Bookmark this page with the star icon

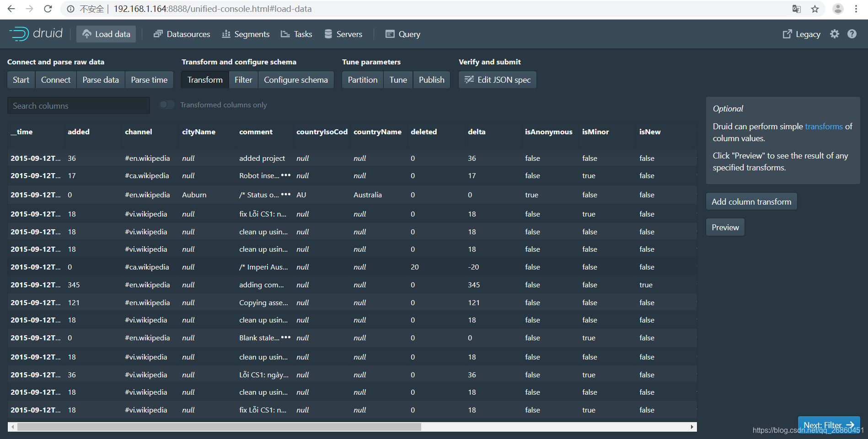tap(815, 9)
